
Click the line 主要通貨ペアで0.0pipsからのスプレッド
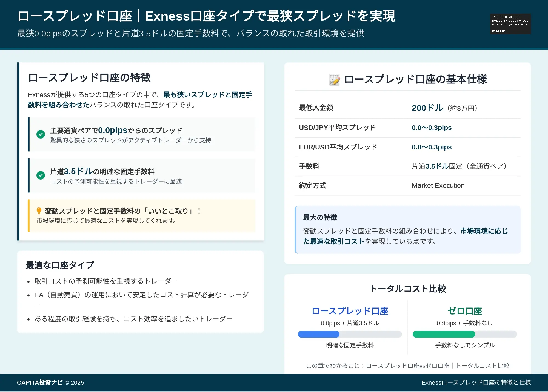tap(116, 130)
